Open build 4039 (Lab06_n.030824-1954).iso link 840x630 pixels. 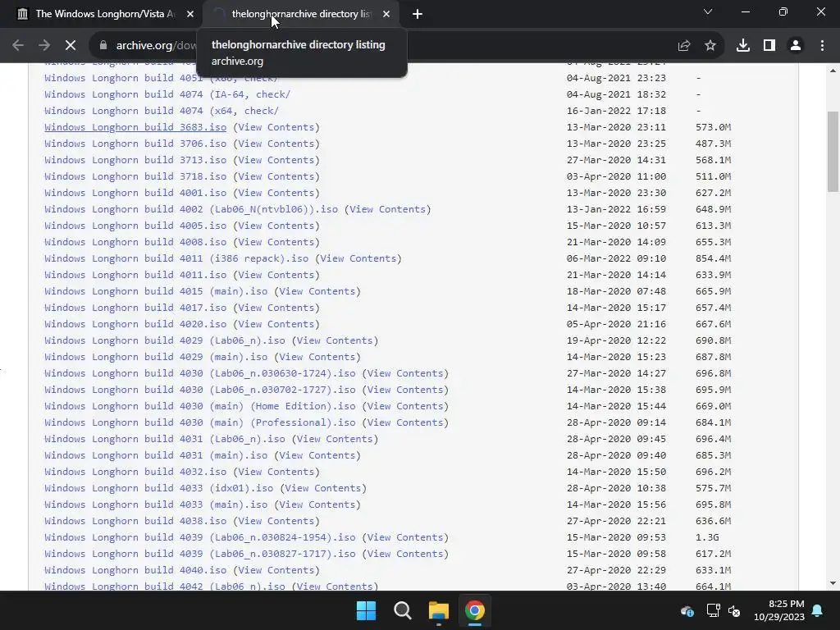click(200, 537)
